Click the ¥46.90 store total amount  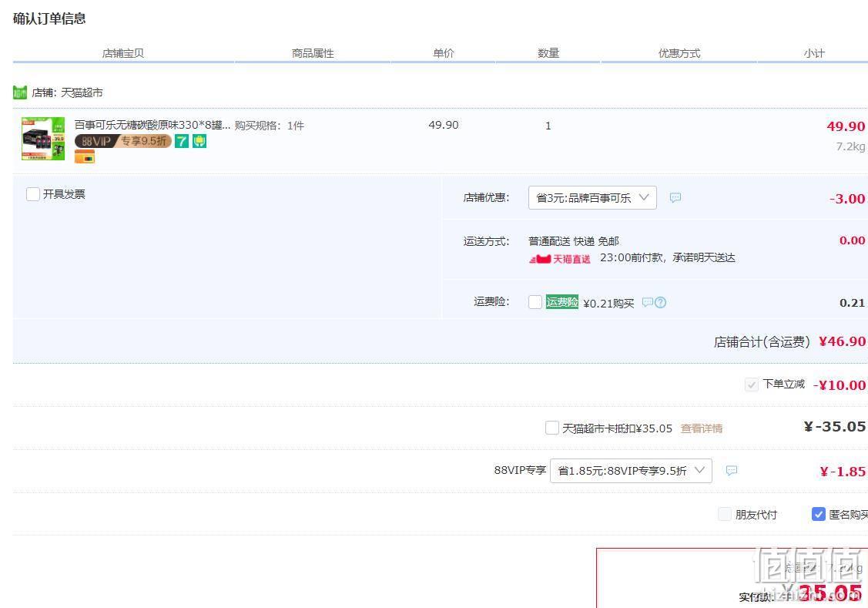[x=843, y=341]
